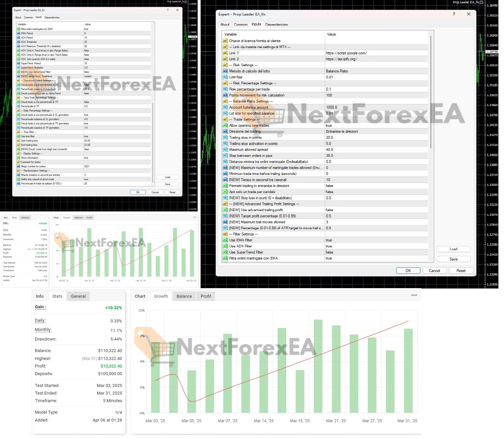This screenshot has width=504, height=439.
Task: Click the double-type icon beside Lotti fissi
Action: [225, 77]
